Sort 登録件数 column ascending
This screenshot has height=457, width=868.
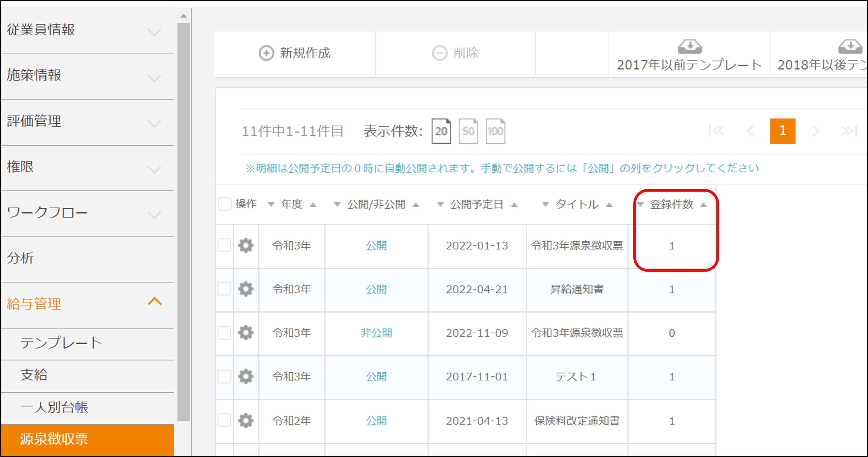[704, 205]
